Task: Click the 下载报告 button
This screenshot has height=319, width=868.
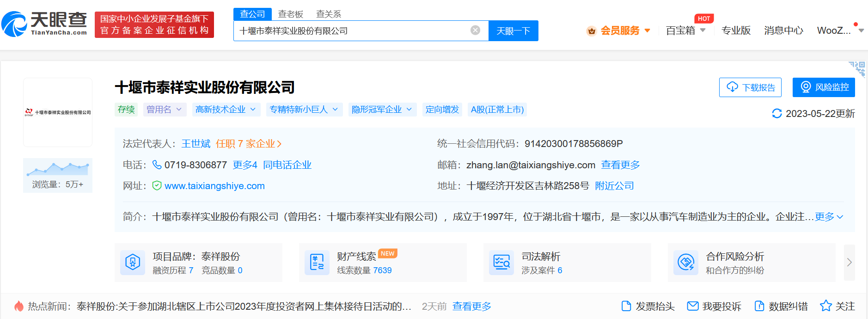Action: pyautogui.click(x=750, y=87)
